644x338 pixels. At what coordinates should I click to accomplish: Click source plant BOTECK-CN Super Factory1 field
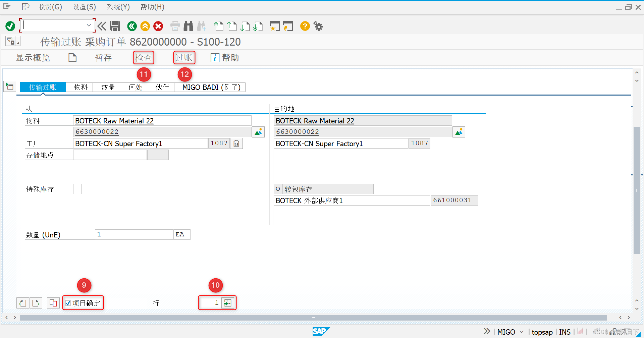[141, 144]
